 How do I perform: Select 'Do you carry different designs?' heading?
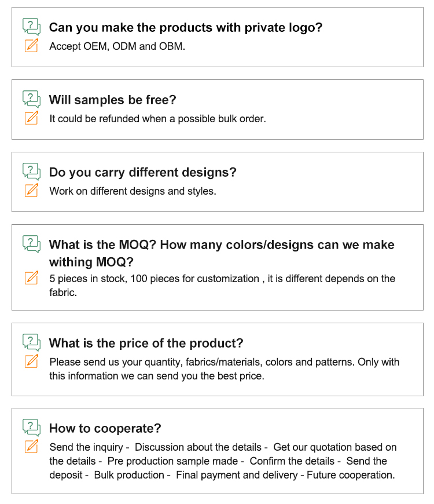(x=142, y=173)
